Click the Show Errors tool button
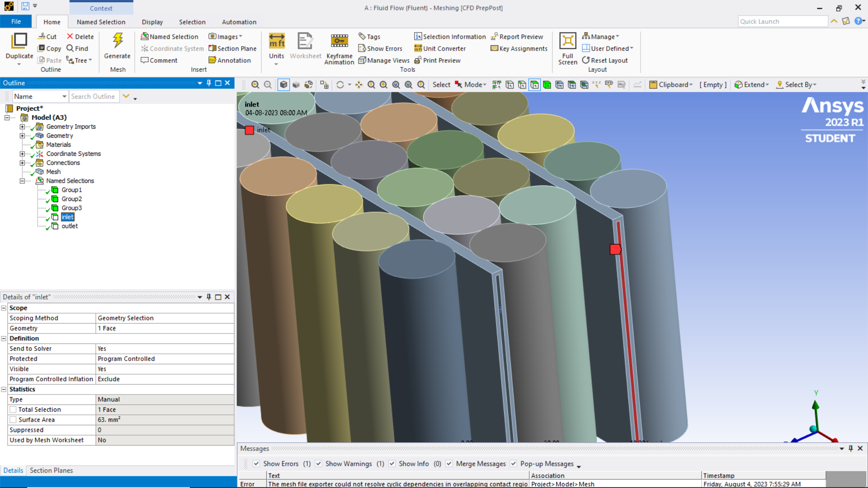Screen dimensions: 868x488 [x=380, y=48]
